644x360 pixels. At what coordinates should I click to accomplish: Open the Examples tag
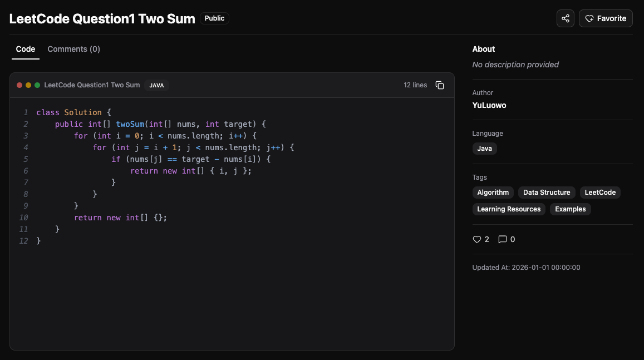pos(570,209)
